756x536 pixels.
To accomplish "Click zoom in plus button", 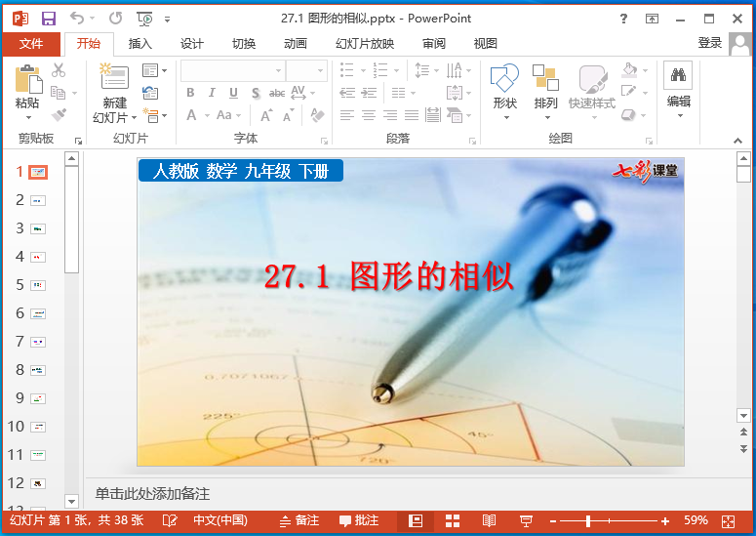I will (x=665, y=521).
